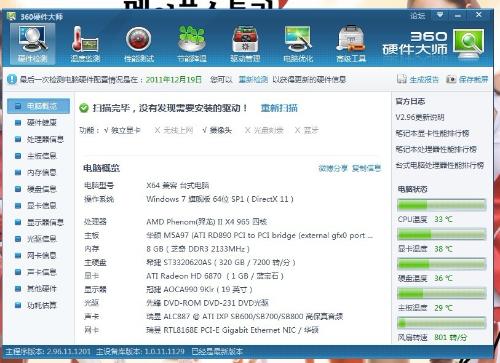Click the 无线上网 feature indicator
This screenshot has height=363, width=500.
(174, 130)
